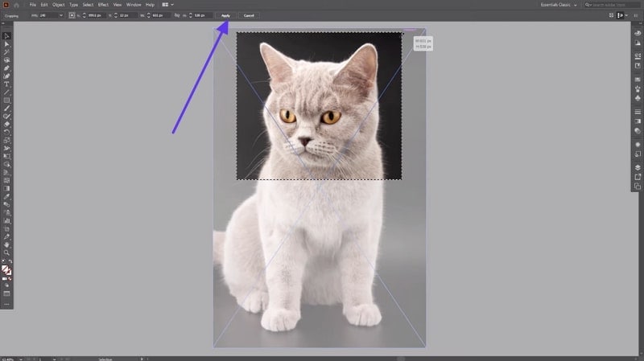
Task: Change the drawing mode button
Action: click(6, 286)
